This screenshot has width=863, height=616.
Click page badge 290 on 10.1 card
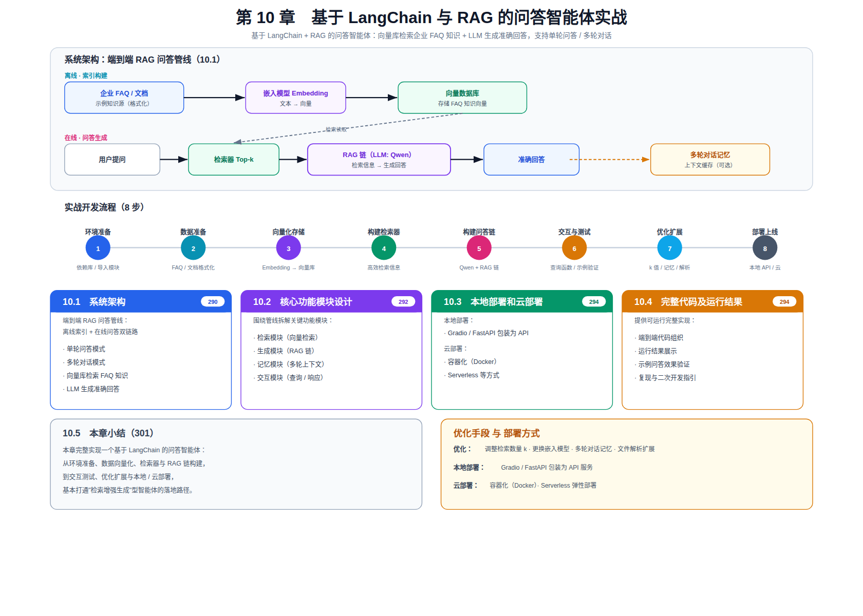tap(213, 302)
